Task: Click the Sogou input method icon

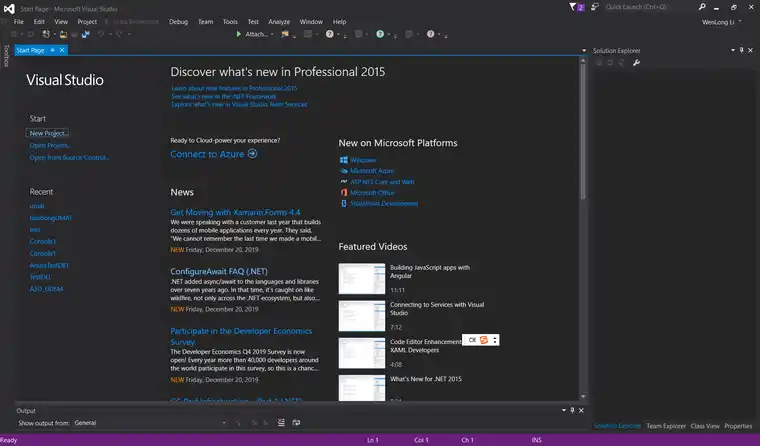Action: point(484,340)
